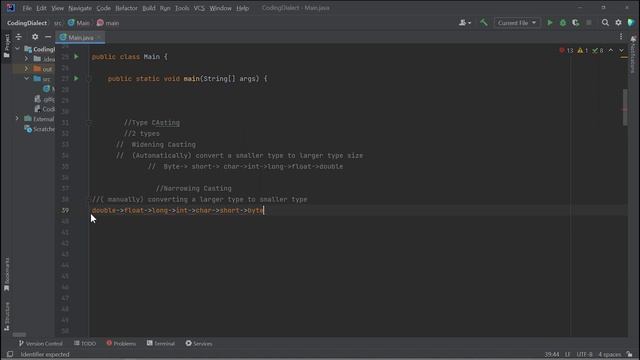Open the Current File run configuration dropdown

[x=517, y=23]
